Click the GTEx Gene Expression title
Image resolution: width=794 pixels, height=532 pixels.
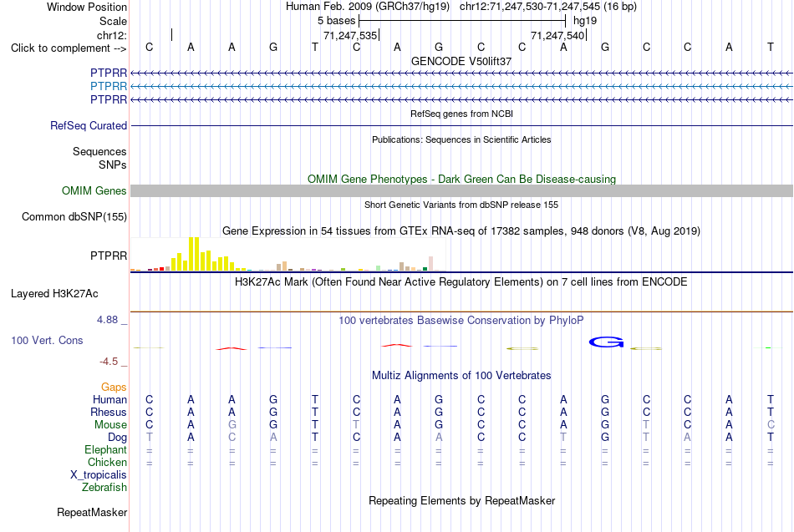point(461,231)
